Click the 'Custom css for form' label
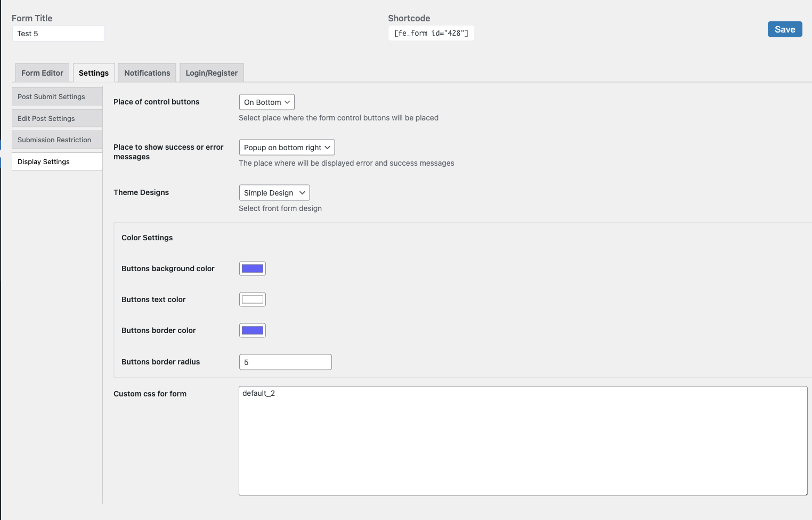The height and width of the screenshot is (520, 812). (150, 394)
